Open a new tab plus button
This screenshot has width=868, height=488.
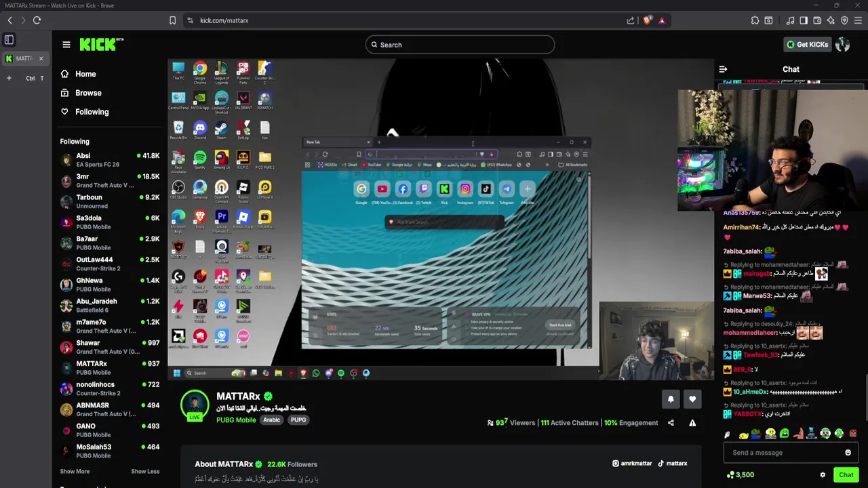click(9, 78)
